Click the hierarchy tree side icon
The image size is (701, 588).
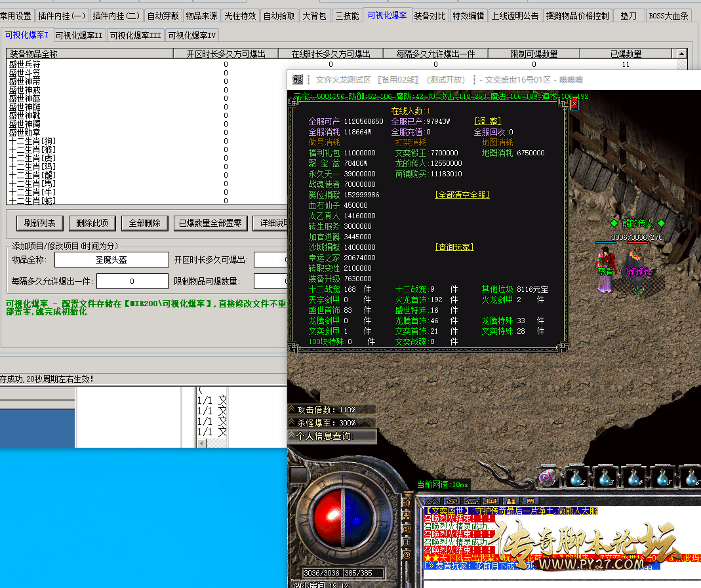point(407,516)
